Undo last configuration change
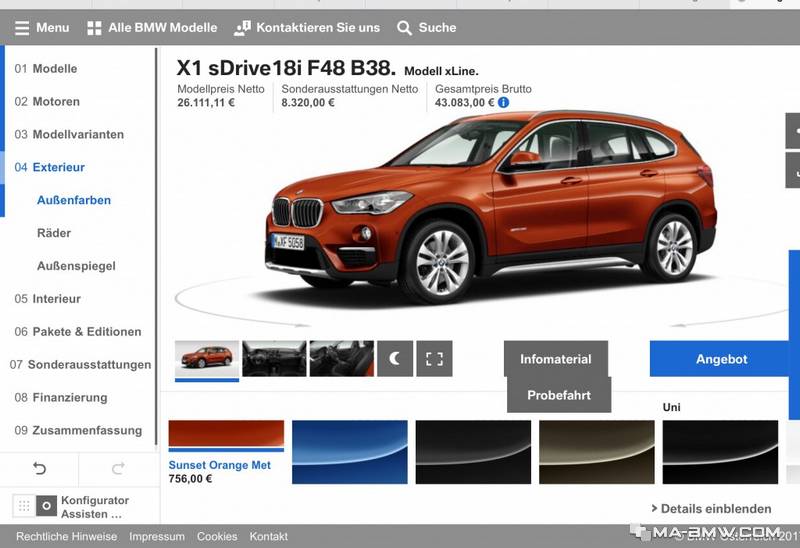Viewport: 800px width, 548px height. (x=39, y=468)
